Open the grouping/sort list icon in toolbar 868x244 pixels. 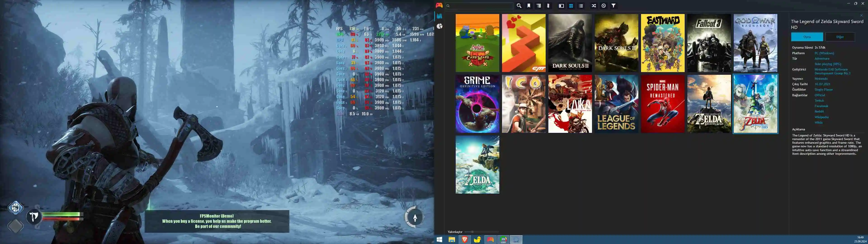(538, 6)
